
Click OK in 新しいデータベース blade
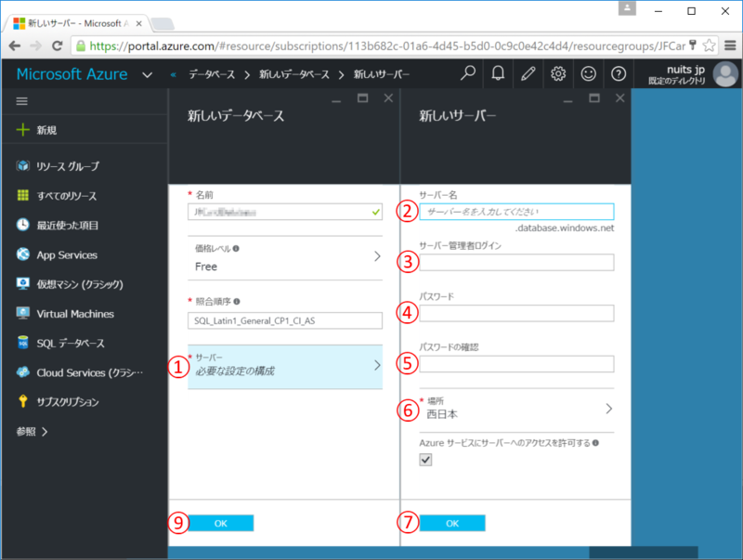(221, 523)
